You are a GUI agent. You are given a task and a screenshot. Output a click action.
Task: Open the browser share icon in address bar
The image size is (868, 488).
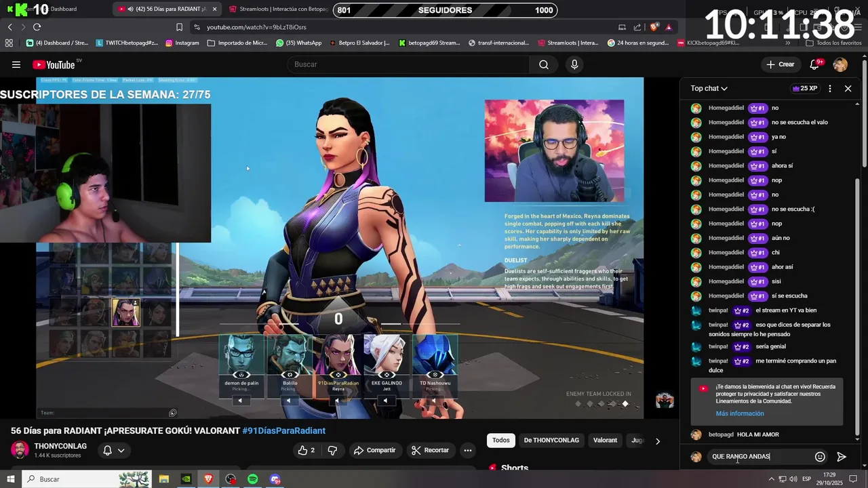(x=637, y=27)
